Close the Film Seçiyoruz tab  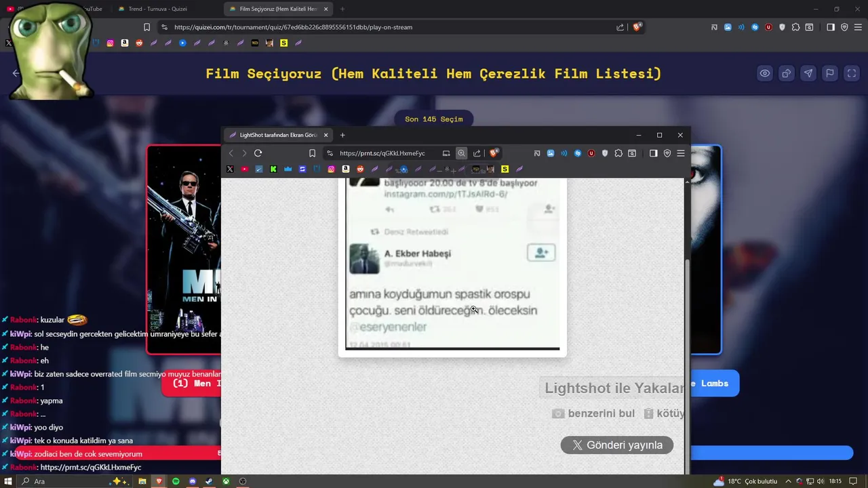[x=326, y=9]
